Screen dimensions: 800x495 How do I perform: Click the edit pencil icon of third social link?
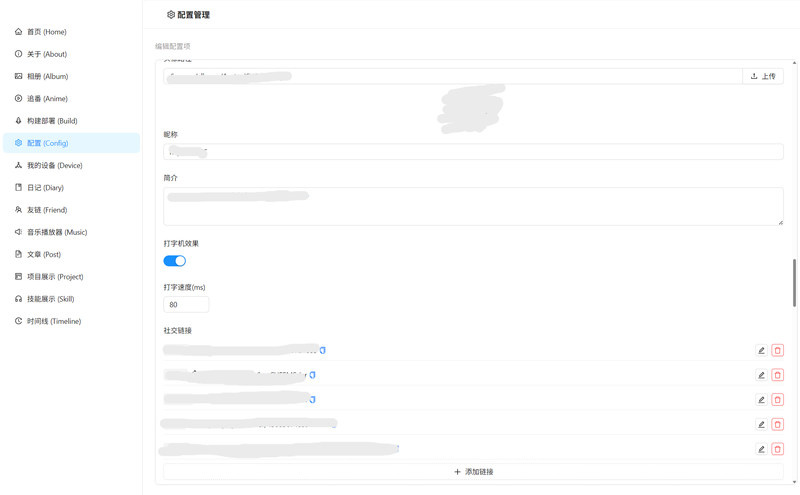tap(761, 400)
